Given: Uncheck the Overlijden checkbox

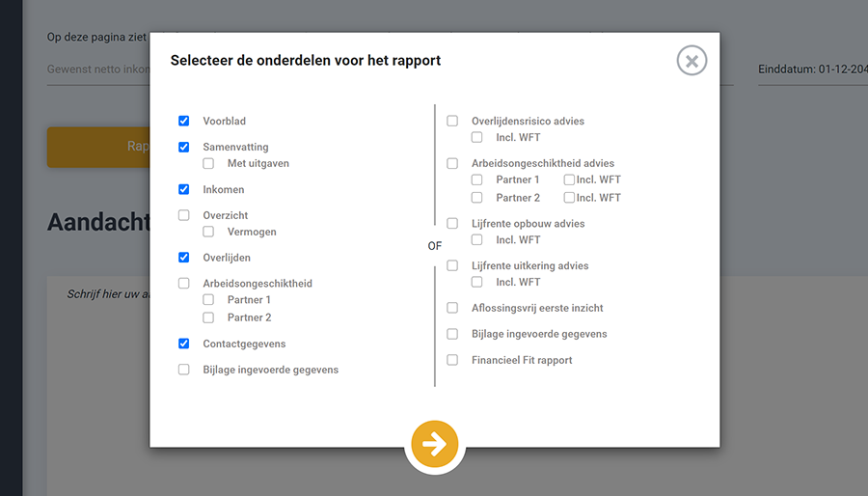Looking at the screenshot, I should 184,258.
